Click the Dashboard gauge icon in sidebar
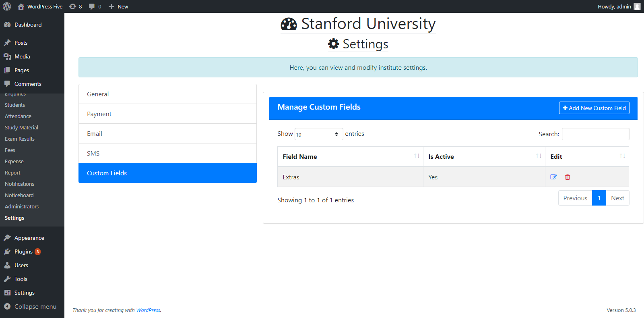This screenshot has height=318, width=644. coord(7,25)
